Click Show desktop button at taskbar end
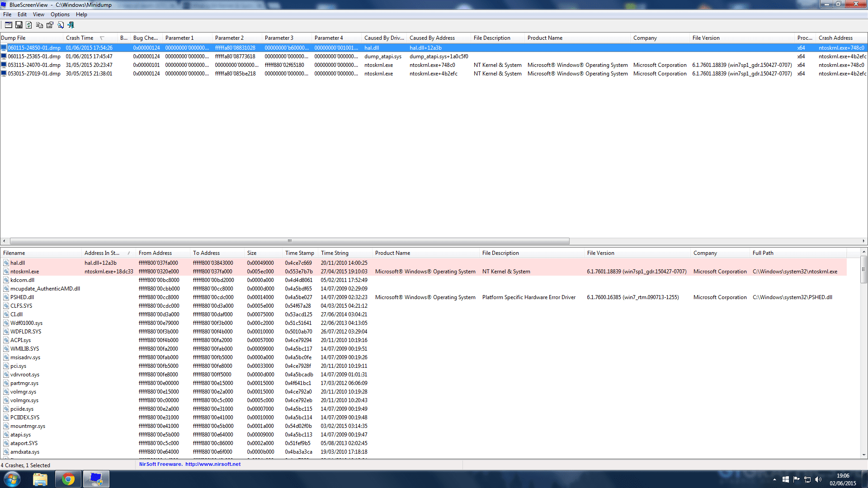The width and height of the screenshot is (868, 488). (864, 479)
